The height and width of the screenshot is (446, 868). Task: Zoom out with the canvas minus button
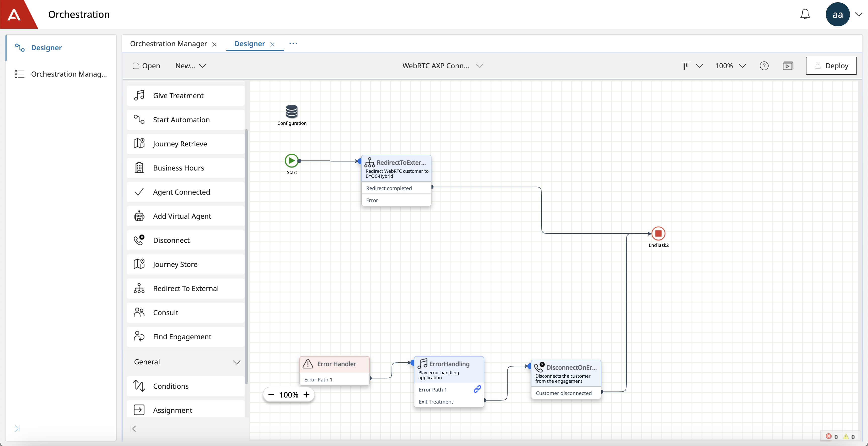click(271, 395)
